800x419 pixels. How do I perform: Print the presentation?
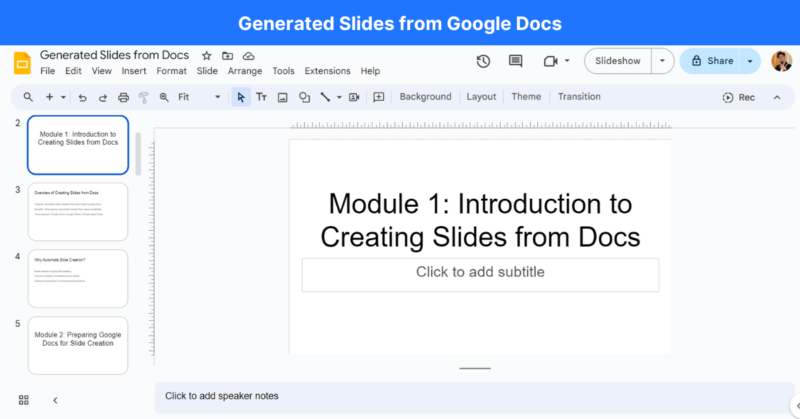[x=123, y=97]
